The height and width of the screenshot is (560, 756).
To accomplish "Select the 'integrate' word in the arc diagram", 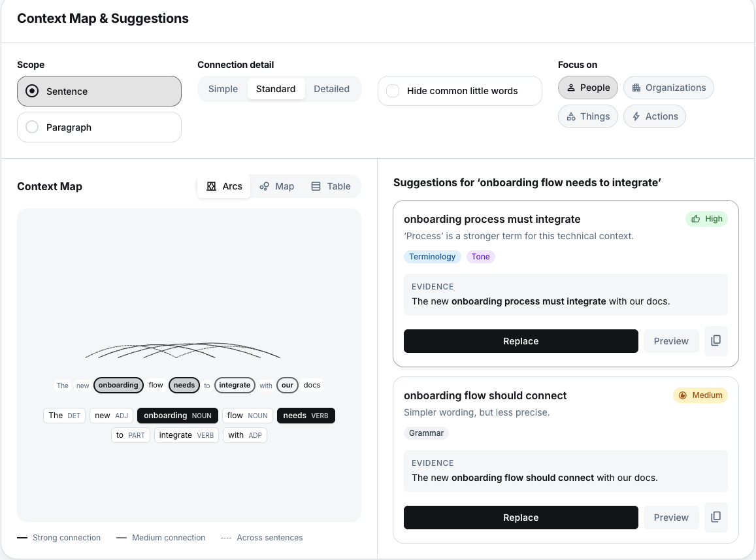I will (235, 385).
